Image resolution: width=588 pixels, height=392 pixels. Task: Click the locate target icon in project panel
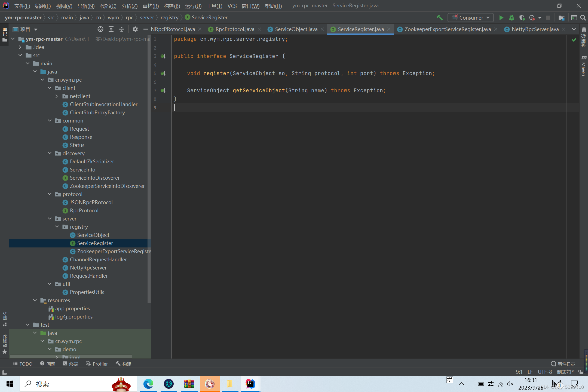(100, 29)
